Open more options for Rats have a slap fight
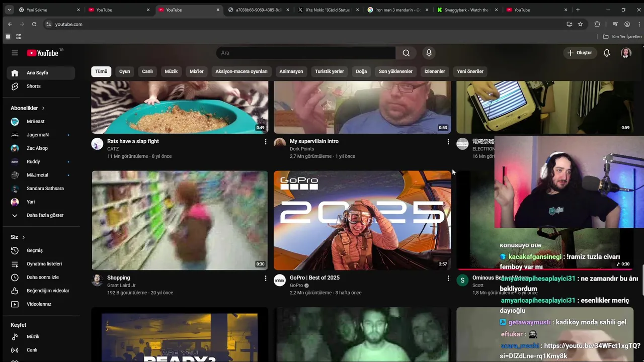The image size is (644, 362). click(266, 142)
